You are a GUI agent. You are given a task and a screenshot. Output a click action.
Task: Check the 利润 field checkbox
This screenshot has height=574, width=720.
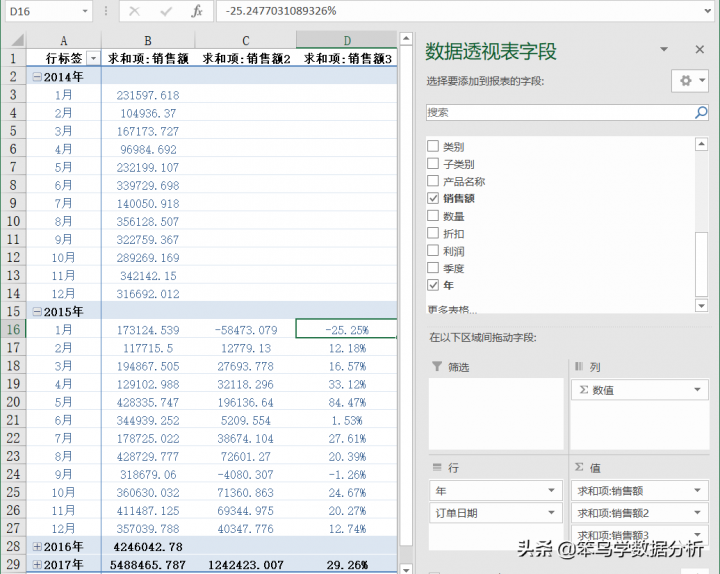pyautogui.click(x=433, y=250)
